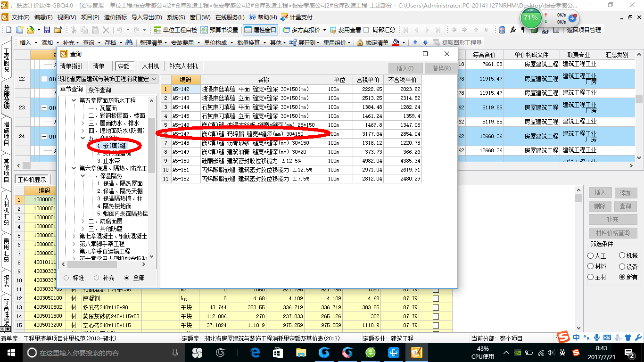Click the blue move-down arrow icon

pyautogui.click(x=425, y=42)
